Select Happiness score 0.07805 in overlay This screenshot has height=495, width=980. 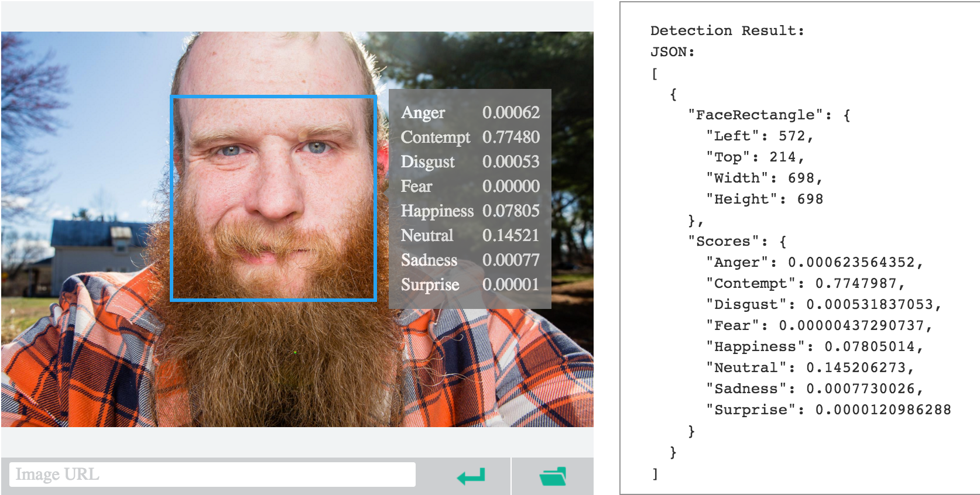point(511,211)
